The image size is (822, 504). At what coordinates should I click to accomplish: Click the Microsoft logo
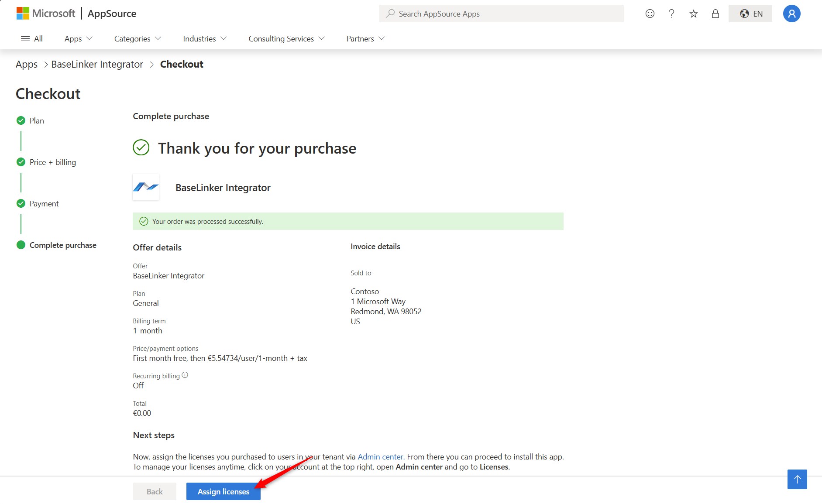46,14
